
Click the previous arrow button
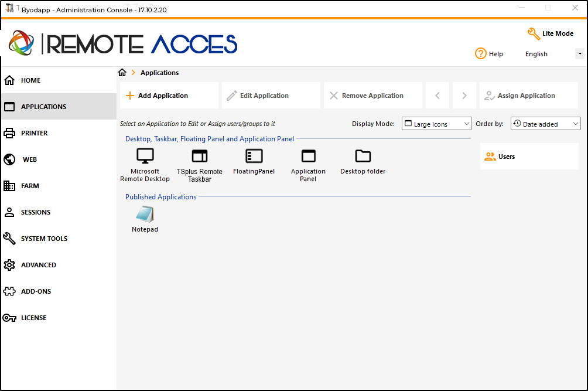tap(437, 96)
